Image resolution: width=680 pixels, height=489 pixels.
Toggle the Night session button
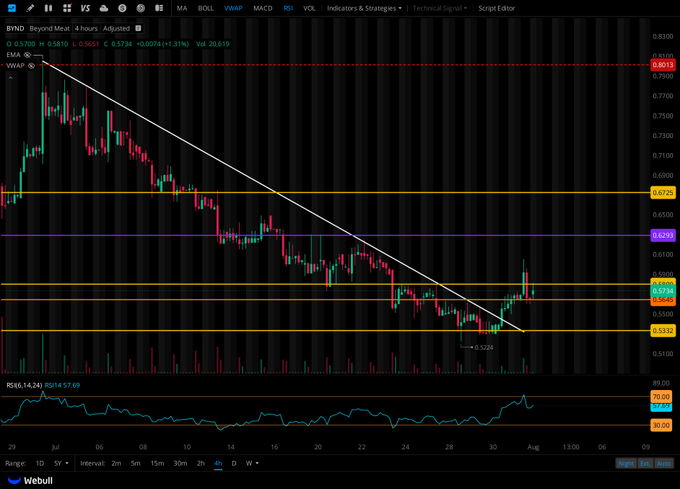[626, 463]
